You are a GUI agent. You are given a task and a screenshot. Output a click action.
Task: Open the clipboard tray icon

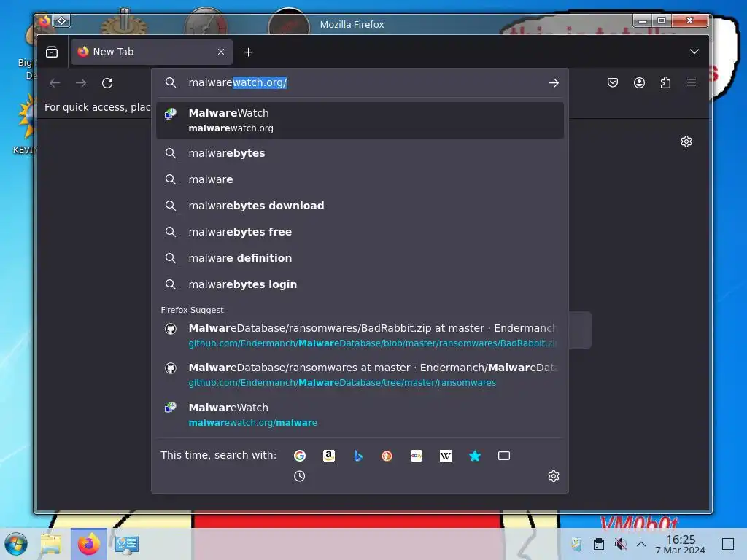(x=598, y=544)
